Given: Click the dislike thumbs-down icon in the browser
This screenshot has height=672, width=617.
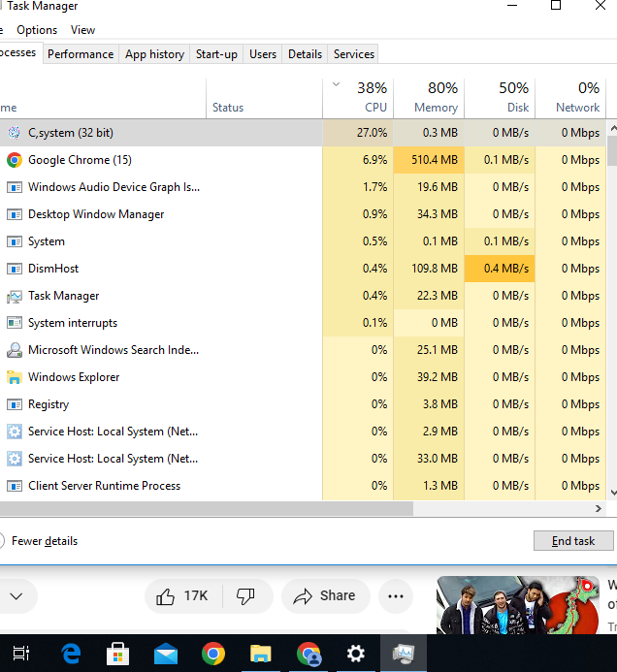Looking at the screenshot, I should 245,595.
